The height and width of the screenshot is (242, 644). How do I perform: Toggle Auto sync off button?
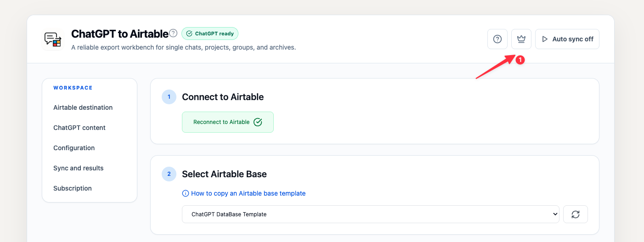click(x=567, y=39)
